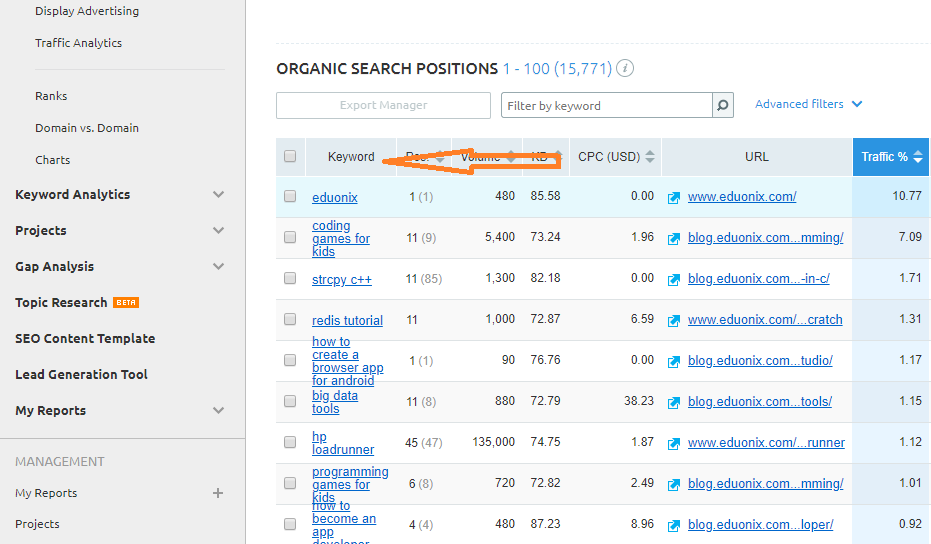Image resolution: width=931 pixels, height=544 pixels.
Task: Check the box for big data tools row
Action: 290,401
